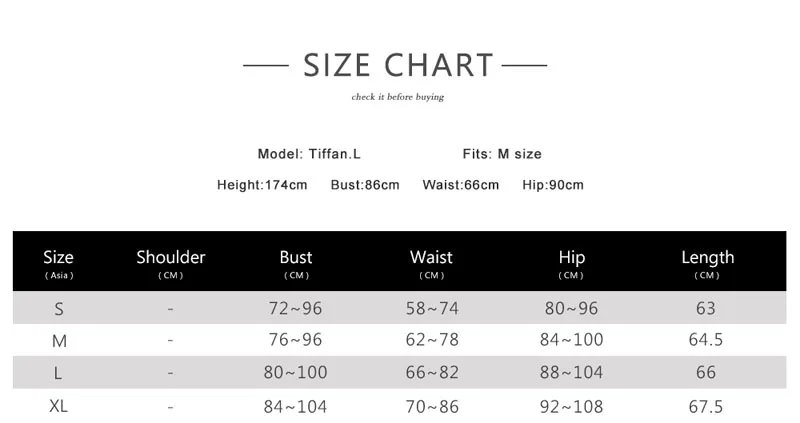Click the L row waist value 66~82
The height and width of the screenshot is (423, 800).
[431, 373]
